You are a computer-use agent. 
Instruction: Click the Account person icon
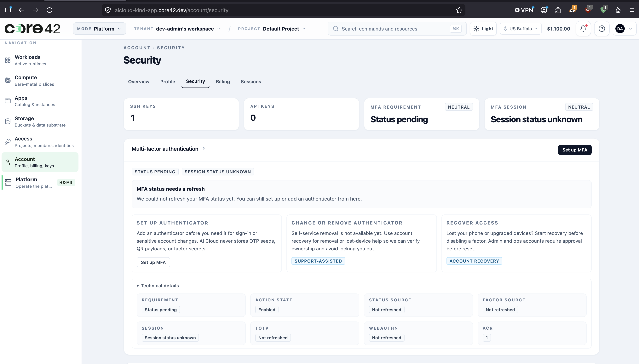click(8, 162)
